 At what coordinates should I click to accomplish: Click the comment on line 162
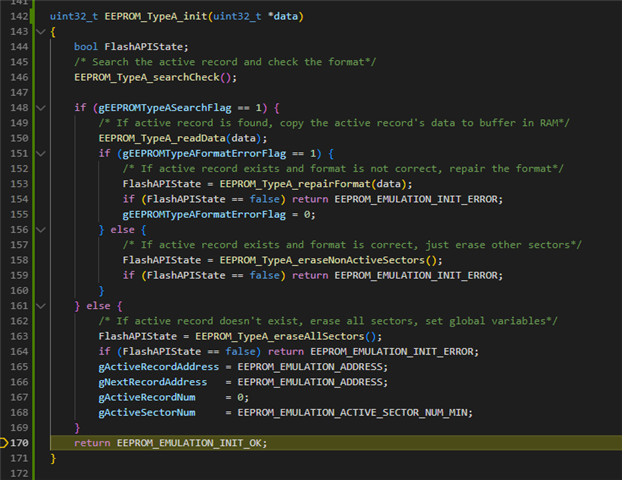(x=328, y=321)
